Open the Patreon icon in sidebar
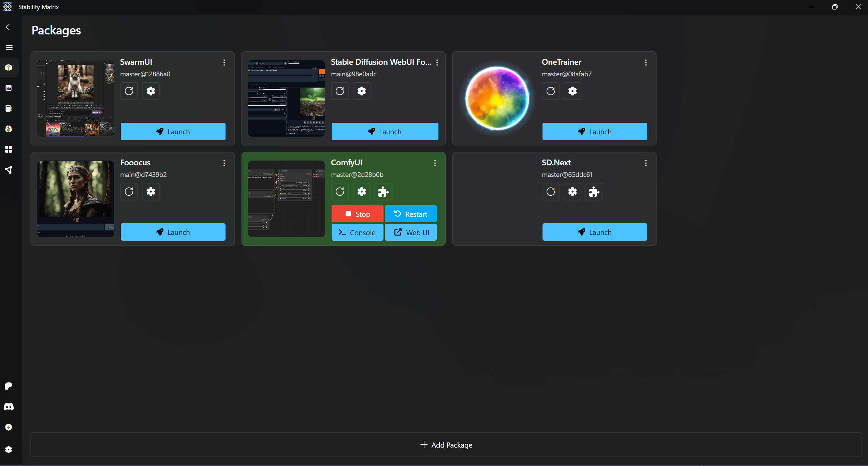Screen dimensions: 868x466 click(x=9, y=386)
